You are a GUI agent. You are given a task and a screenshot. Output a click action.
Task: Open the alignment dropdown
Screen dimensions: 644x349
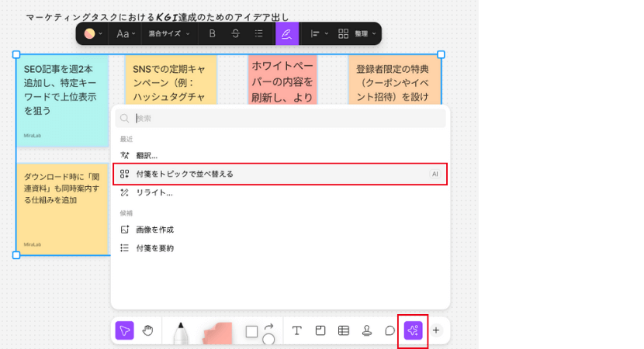(319, 33)
